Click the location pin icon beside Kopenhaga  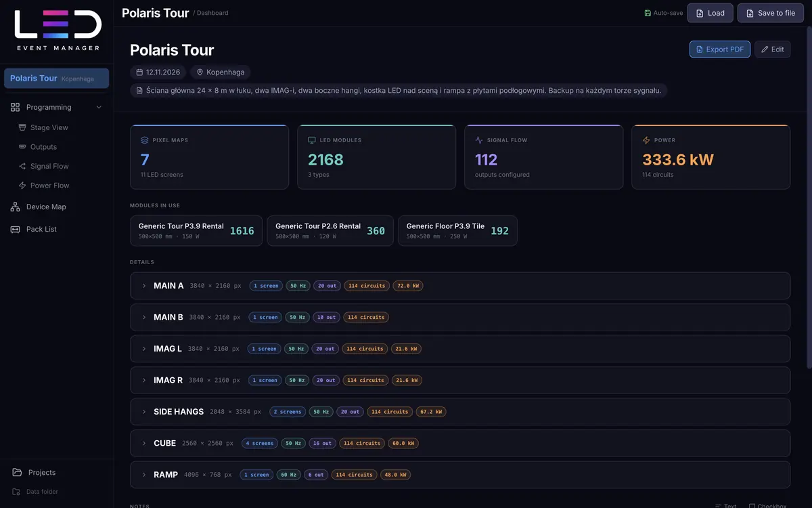click(200, 72)
